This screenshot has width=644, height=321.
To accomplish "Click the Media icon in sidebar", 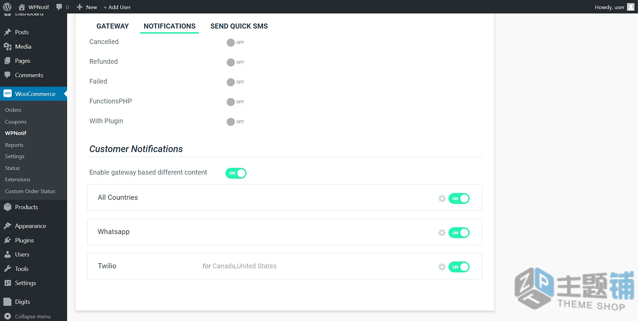I will (7, 46).
